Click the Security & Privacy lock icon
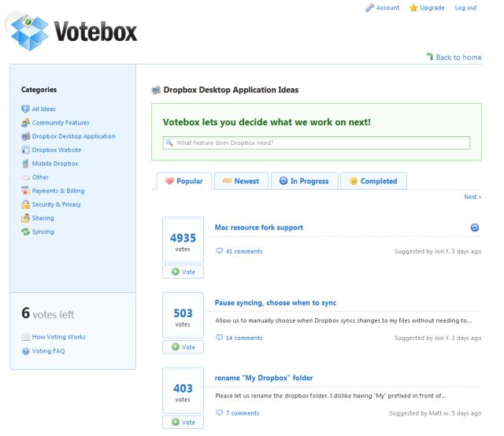This screenshot has width=504, height=436. coord(25,205)
